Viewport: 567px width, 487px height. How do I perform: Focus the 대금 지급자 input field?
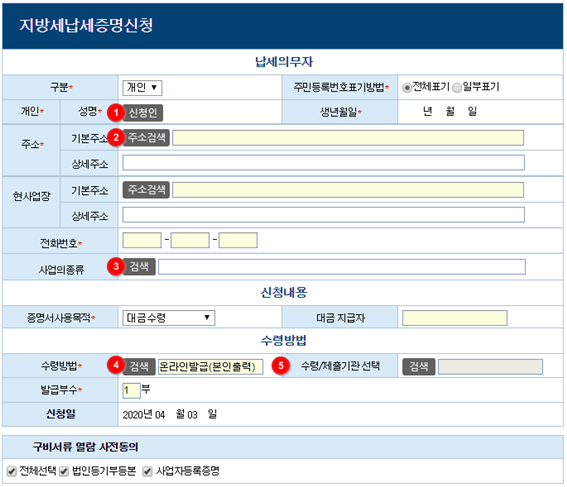(x=455, y=318)
